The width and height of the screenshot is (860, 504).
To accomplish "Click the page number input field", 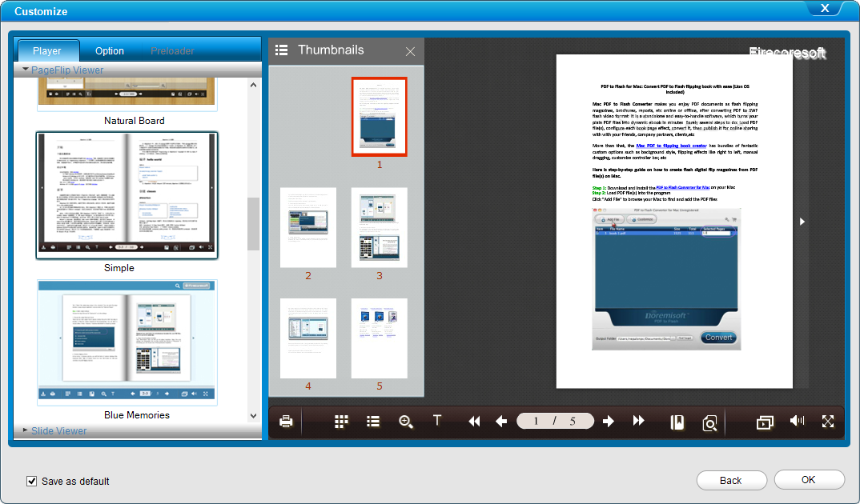I will click(x=555, y=421).
